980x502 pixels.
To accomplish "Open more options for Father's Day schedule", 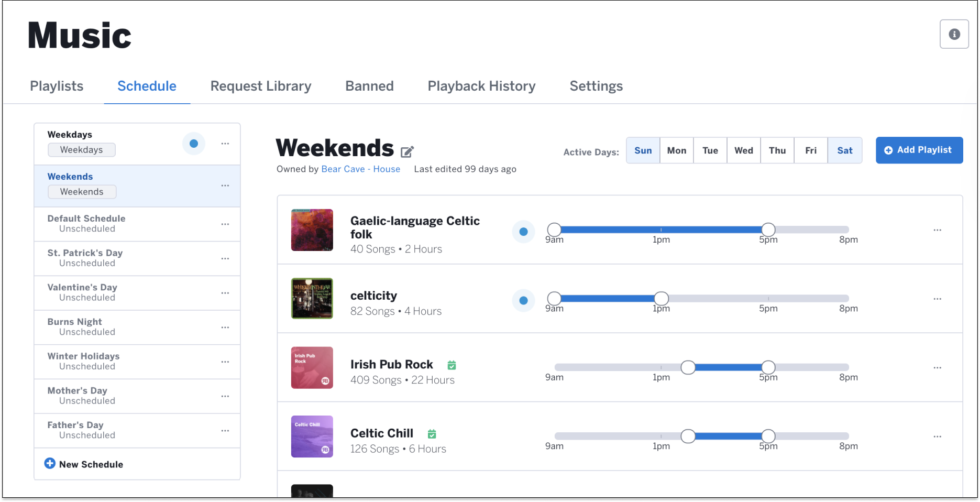I will point(225,431).
